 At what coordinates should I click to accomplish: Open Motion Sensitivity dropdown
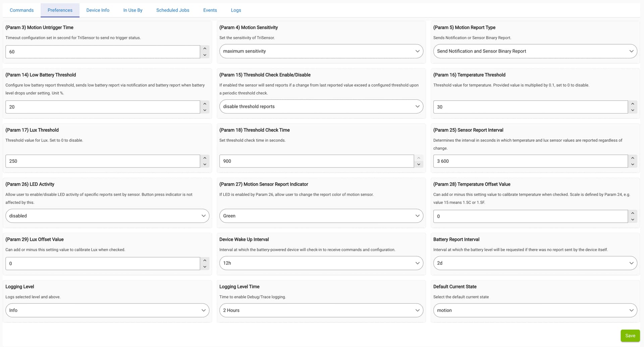pos(321,51)
